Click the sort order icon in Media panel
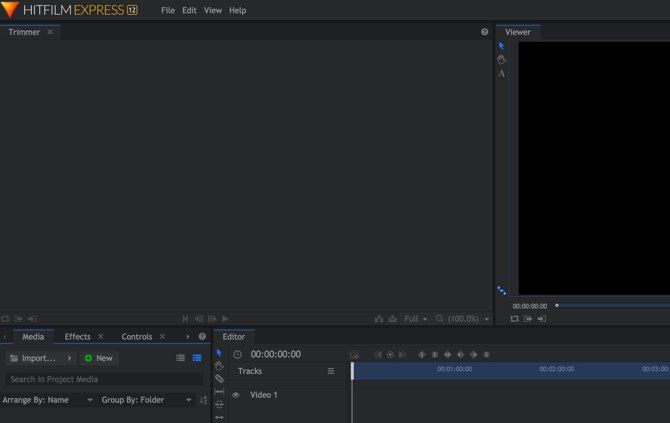This screenshot has width=670, height=423. [x=204, y=400]
